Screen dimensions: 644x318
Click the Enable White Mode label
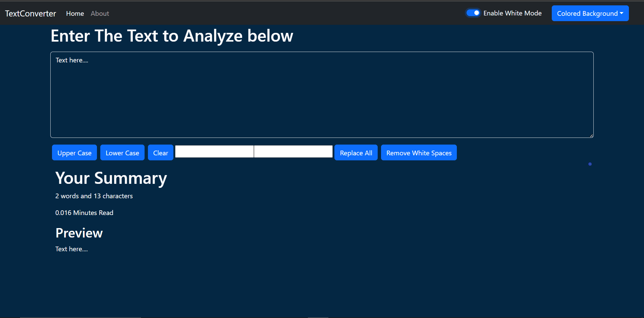[x=513, y=13]
